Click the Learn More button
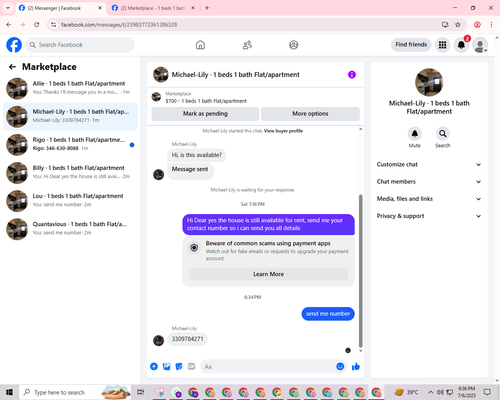The height and width of the screenshot is (400, 500). click(269, 274)
